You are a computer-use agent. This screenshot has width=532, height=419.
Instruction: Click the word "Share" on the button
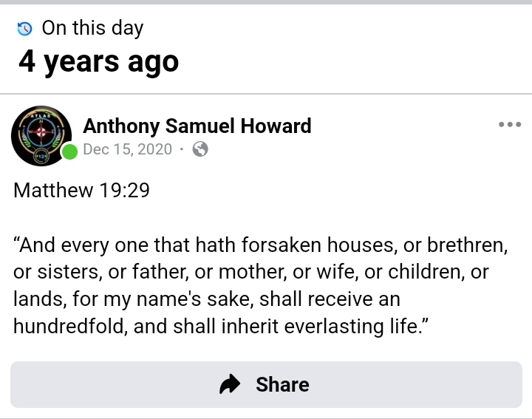282,384
